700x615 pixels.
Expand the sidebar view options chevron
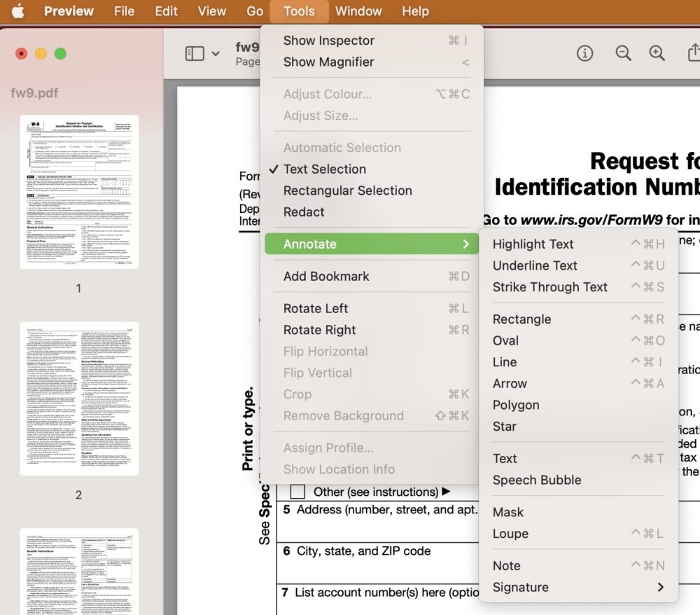pyautogui.click(x=216, y=53)
